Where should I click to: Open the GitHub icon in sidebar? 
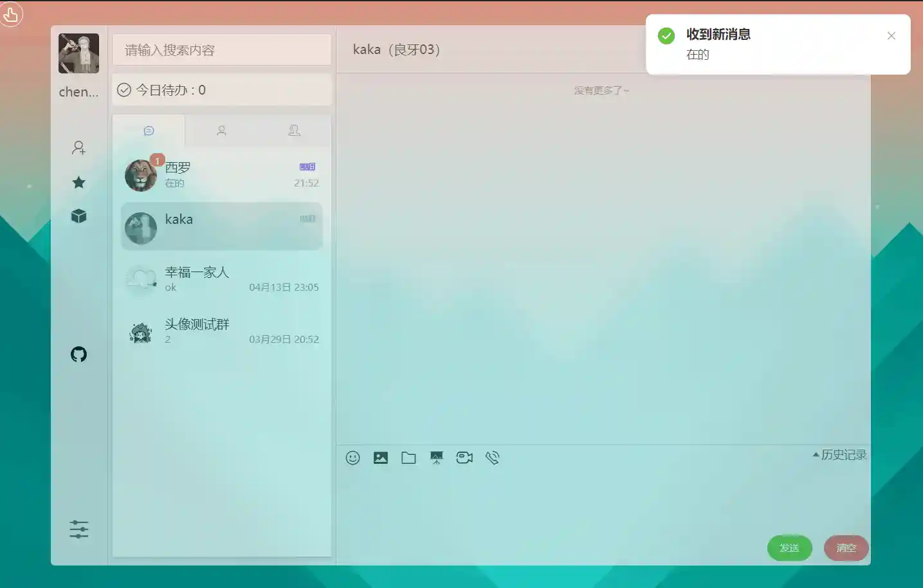coord(78,354)
